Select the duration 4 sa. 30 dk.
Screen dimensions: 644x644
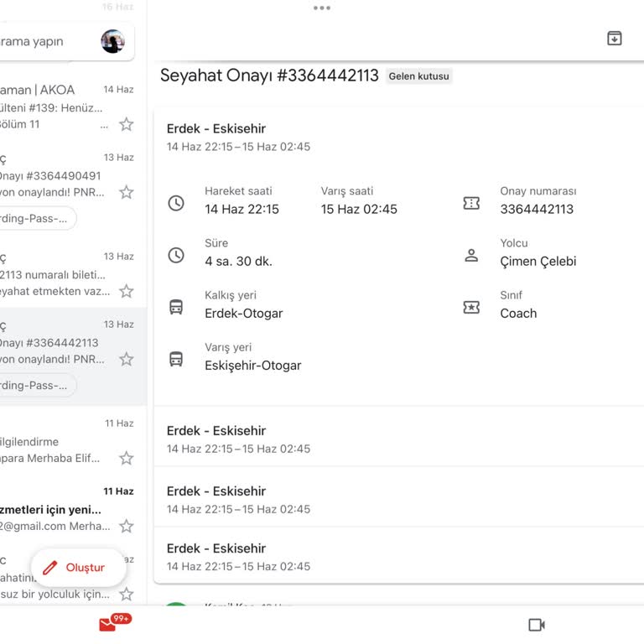tap(238, 262)
